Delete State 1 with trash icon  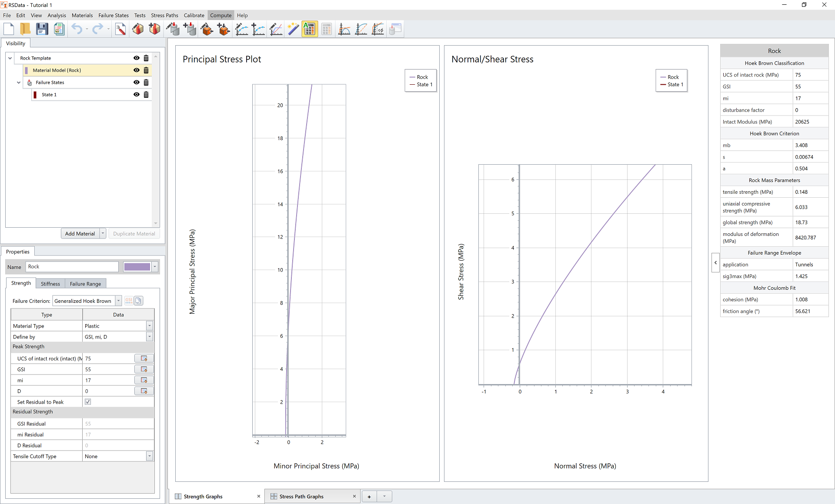(146, 95)
